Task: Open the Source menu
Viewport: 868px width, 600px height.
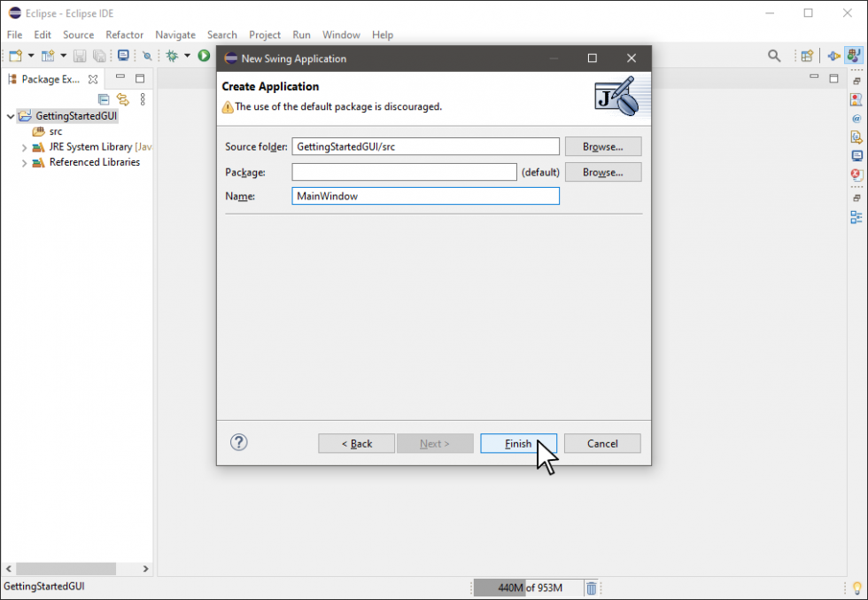Action: click(x=78, y=35)
